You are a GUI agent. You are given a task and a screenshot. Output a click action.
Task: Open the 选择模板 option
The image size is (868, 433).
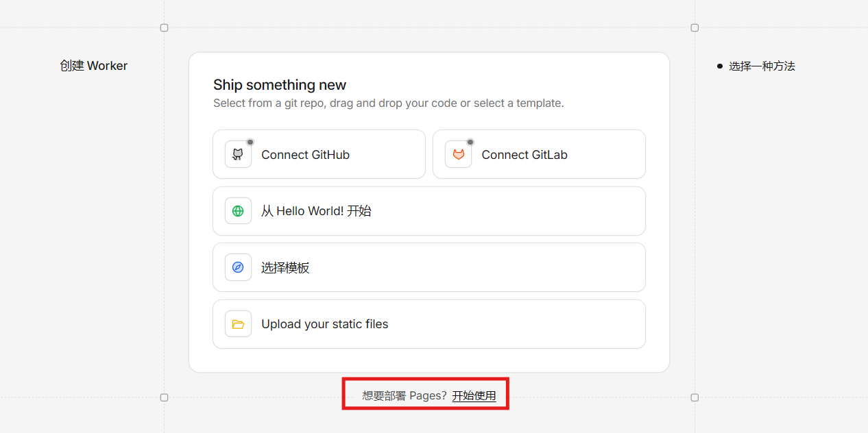pyautogui.click(x=429, y=267)
